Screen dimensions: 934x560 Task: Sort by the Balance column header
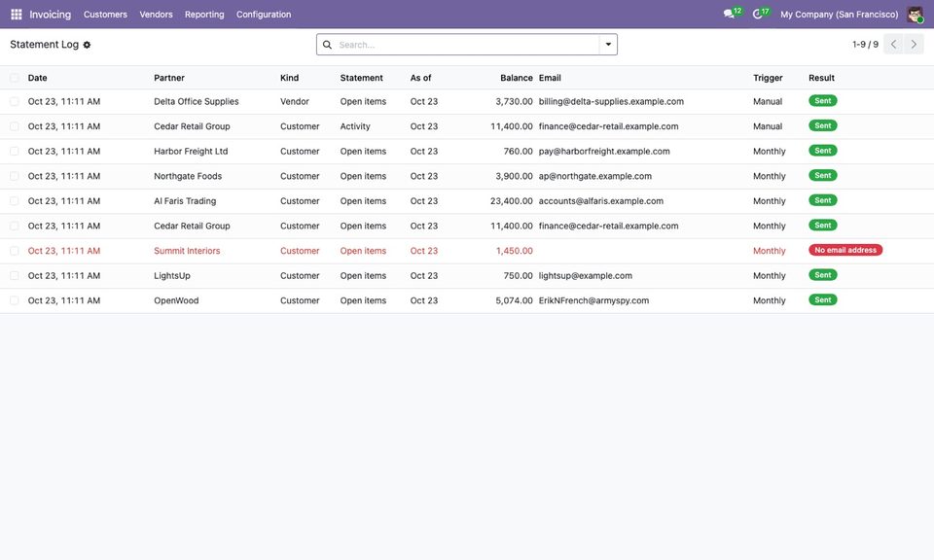pyautogui.click(x=517, y=78)
